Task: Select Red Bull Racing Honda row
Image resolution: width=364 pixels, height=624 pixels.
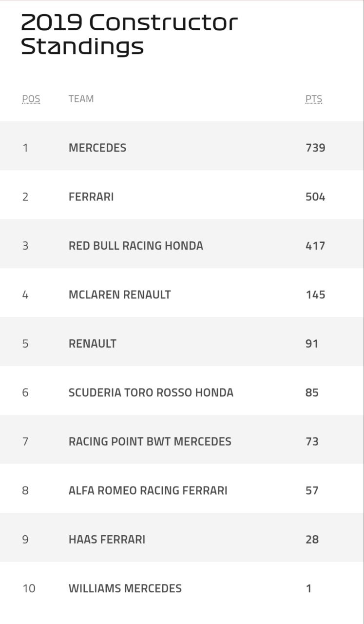Action: pos(135,246)
